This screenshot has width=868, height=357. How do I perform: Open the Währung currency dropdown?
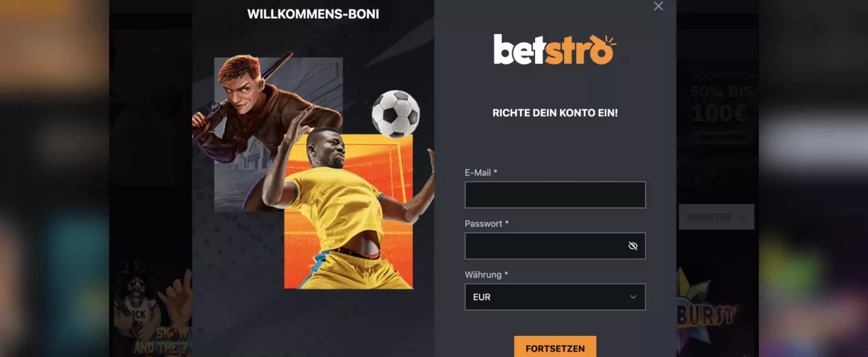click(x=555, y=297)
